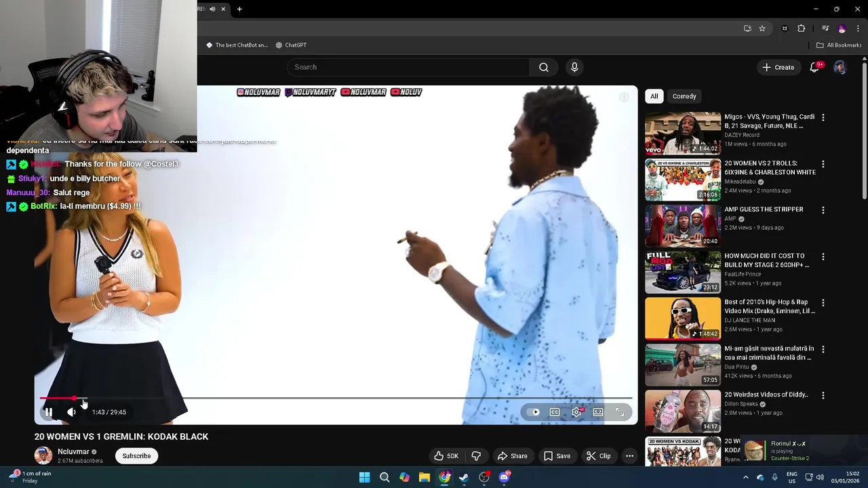Open the Ncluvmar channel name link

73,452
